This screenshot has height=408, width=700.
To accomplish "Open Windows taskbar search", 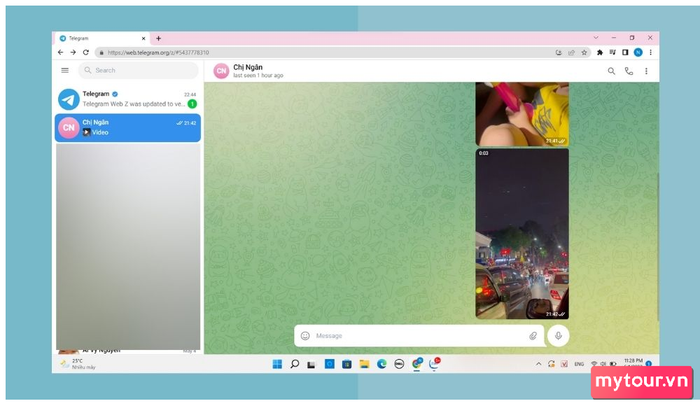I will (x=295, y=364).
